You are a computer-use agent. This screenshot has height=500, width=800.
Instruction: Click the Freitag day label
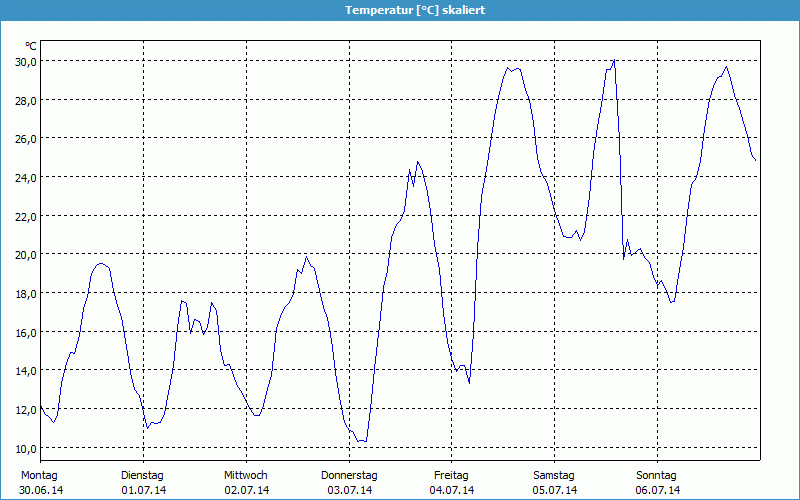point(451,475)
